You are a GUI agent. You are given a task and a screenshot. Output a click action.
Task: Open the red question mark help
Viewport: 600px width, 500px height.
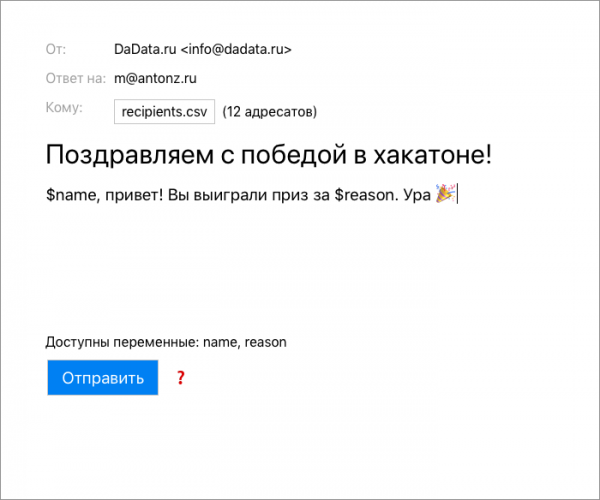point(181,378)
